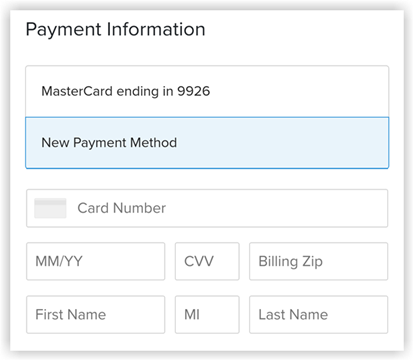Image resolution: width=414 pixels, height=361 pixels.
Task: Click into the Billing Zip field
Action: [x=319, y=261]
